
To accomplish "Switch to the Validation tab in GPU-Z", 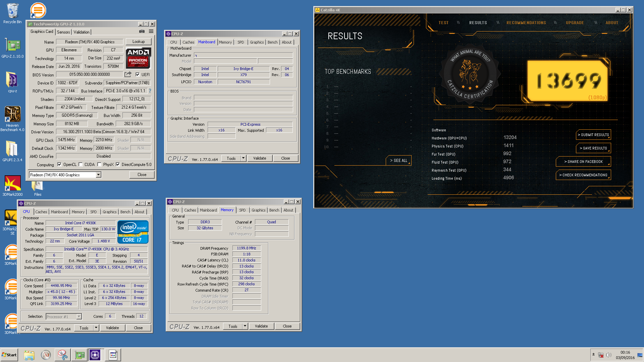I will click(82, 32).
